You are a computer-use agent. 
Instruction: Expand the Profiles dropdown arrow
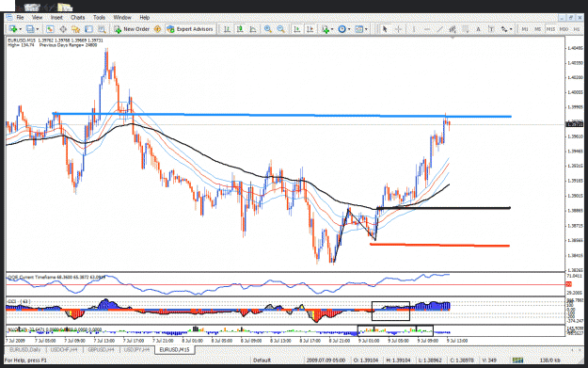point(37,29)
